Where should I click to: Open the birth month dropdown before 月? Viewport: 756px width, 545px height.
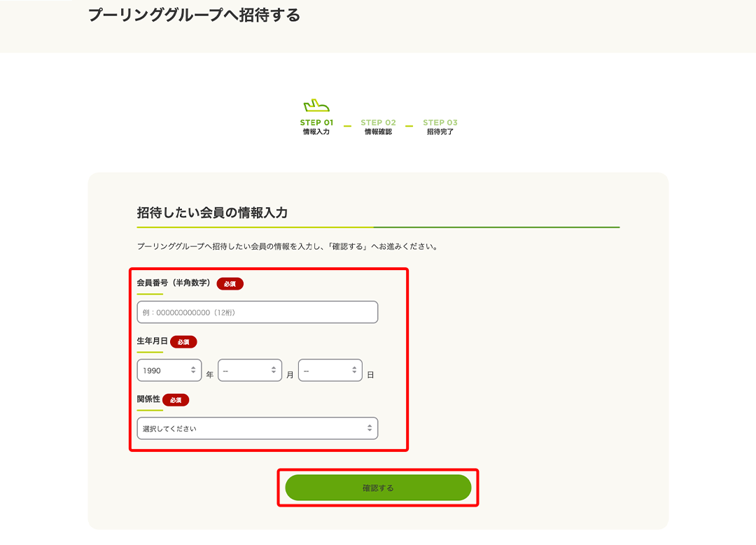tap(250, 370)
